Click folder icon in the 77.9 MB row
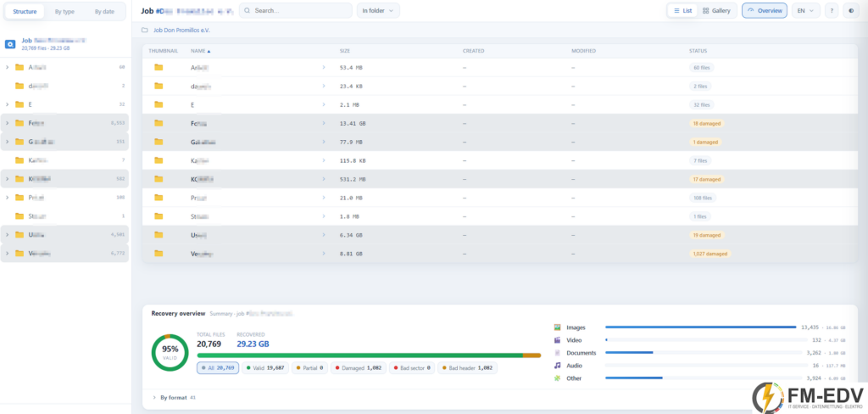Image resolution: width=868 pixels, height=414 pixels. pyautogui.click(x=159, y=142)
